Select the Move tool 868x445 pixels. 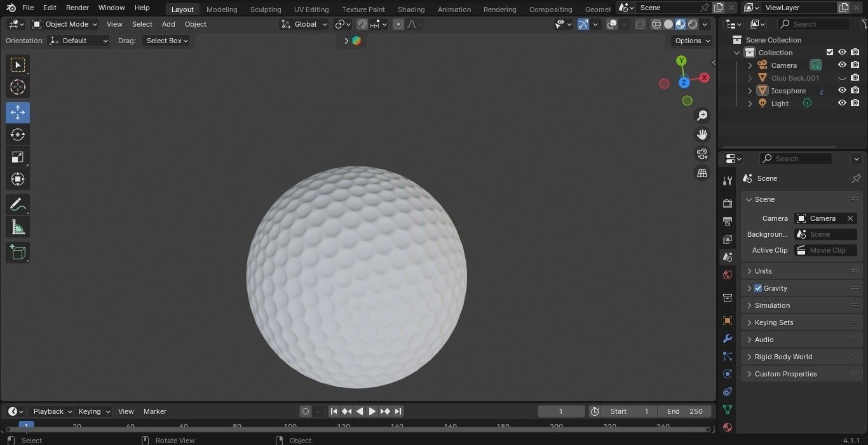coord(18,112)
